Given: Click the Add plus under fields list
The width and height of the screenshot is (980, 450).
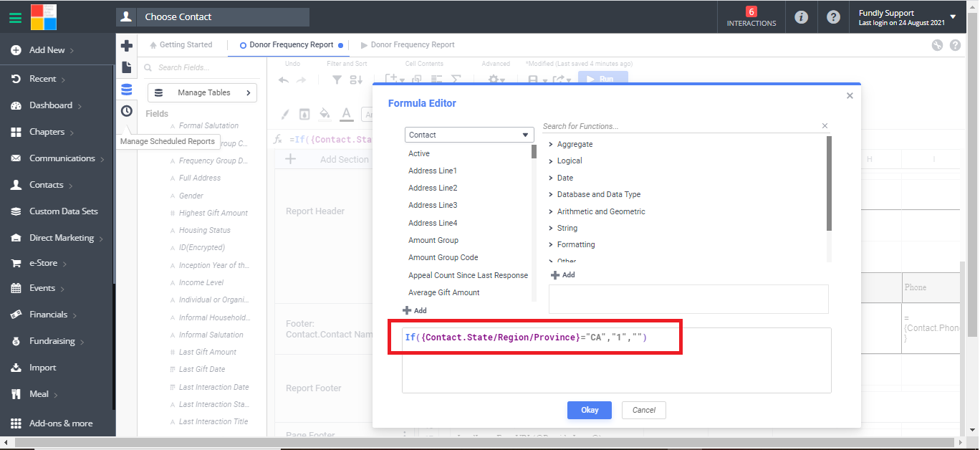Looking at the screenshot, I should tap(415, 310).
